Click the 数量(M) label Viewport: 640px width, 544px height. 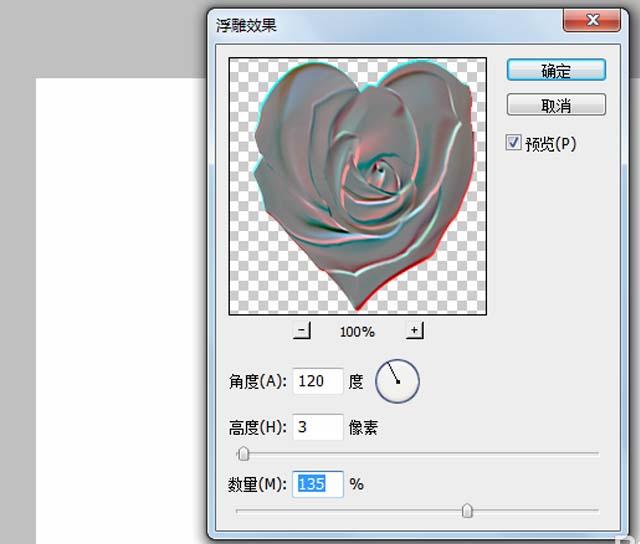pyautogui.click(x=258, y=484)
